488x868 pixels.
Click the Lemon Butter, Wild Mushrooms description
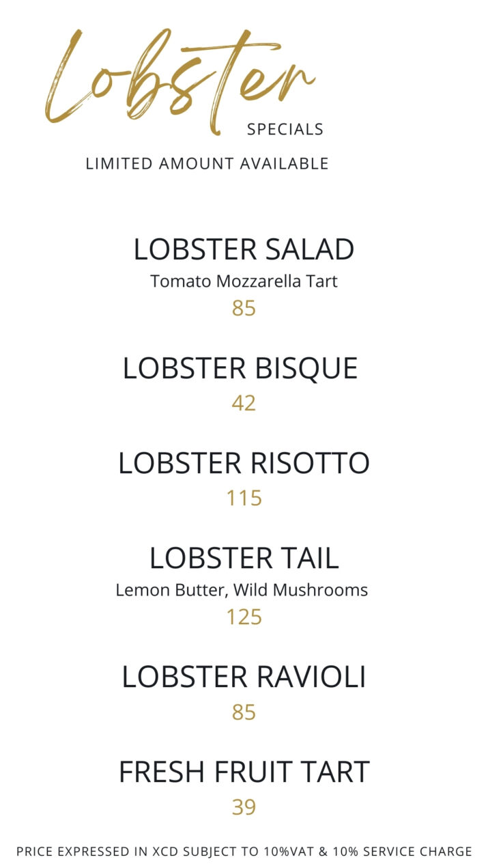[x=242, y=589]
